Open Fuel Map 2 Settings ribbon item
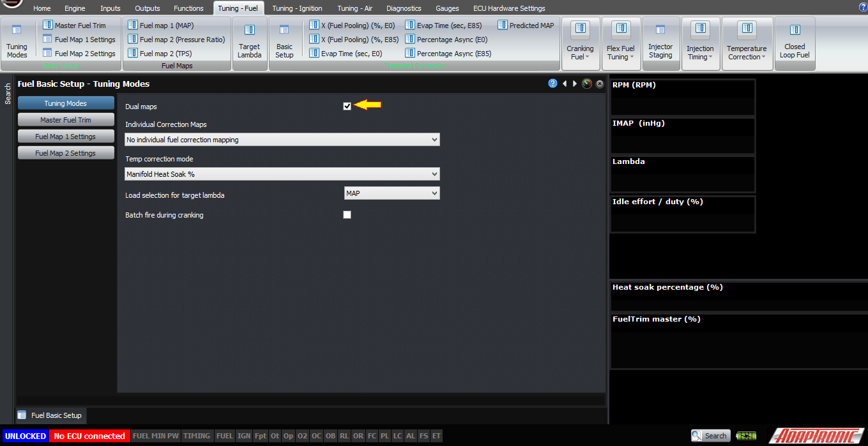868x446 pixels. [x=79, y=54]
